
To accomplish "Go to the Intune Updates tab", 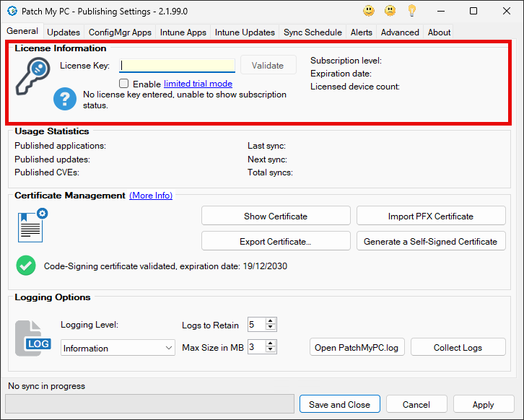I will [245, 32].
